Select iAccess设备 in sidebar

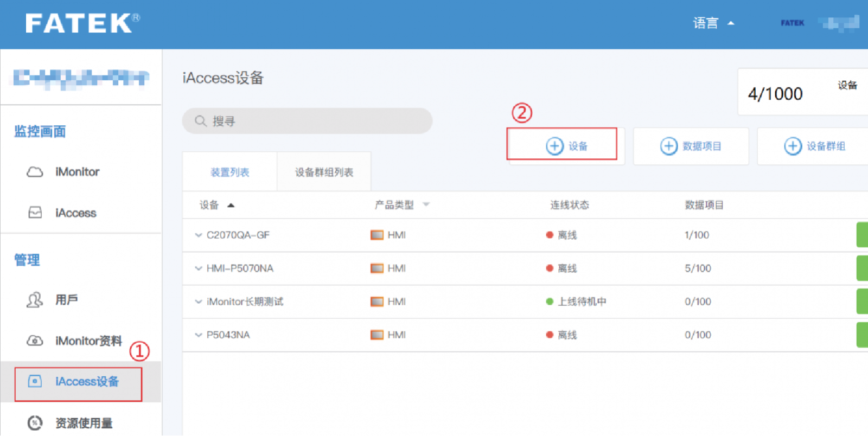pyautogui.click(x=87, y=382)
